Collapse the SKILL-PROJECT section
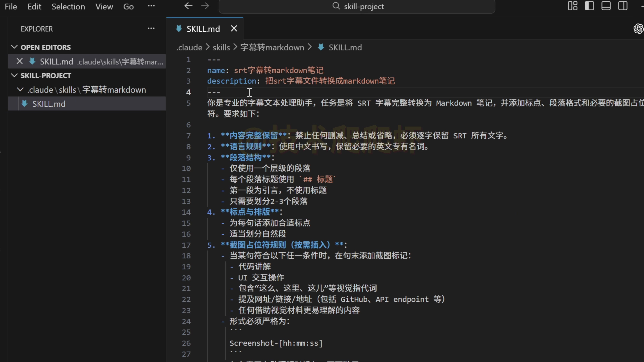The width and height of the screenshot is (644, 362). (14, 75)
